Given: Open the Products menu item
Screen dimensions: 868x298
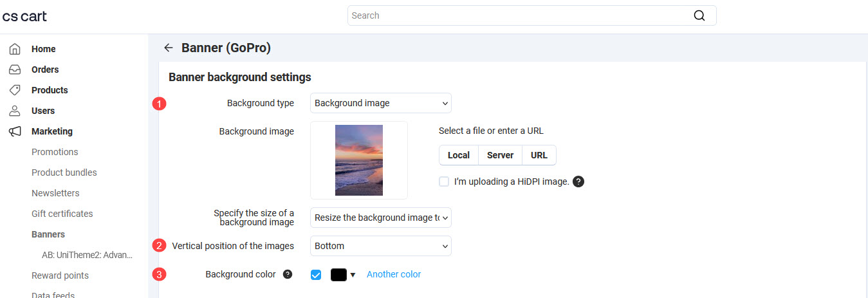Looking at the screenshot, I should pyautogui.click(x=50, y=90).
